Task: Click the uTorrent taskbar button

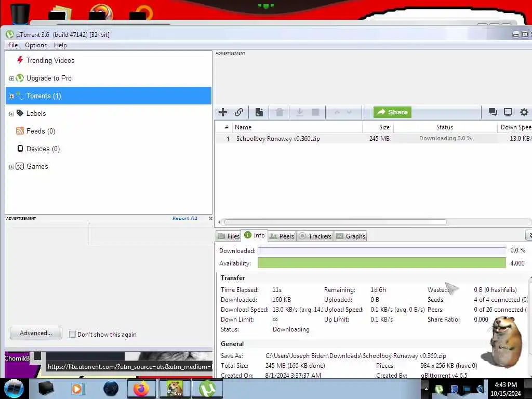Action: (207, 389)
